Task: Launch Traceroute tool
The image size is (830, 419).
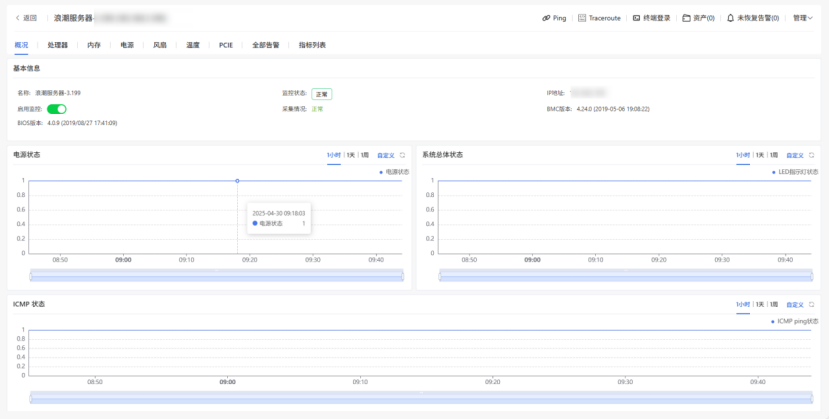Action: 599,18
